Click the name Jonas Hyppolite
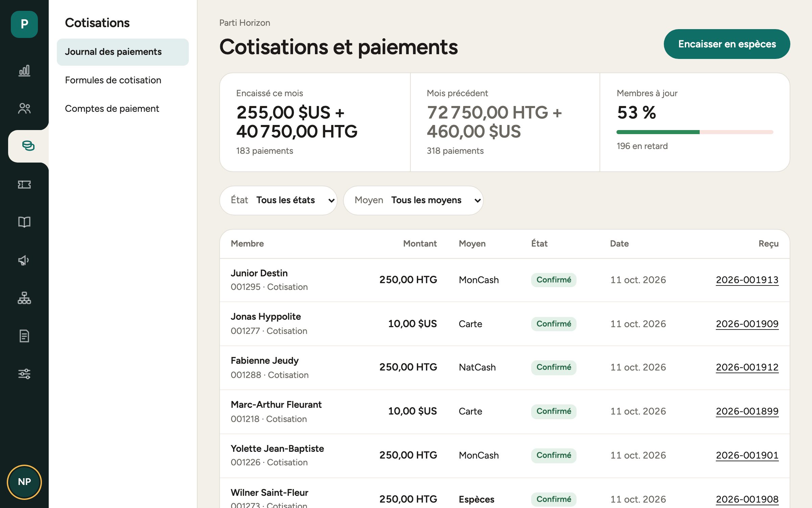The width and height of the screenshot is (812, 508). click(266, 317)
